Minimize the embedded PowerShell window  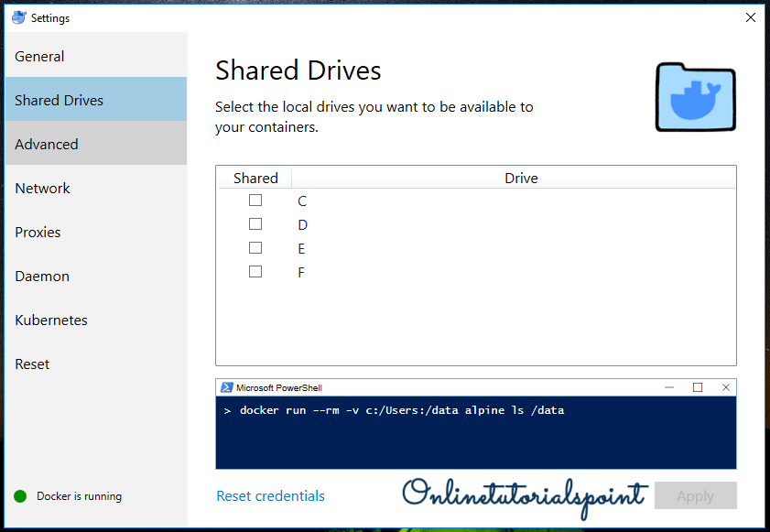click(669, 387)
